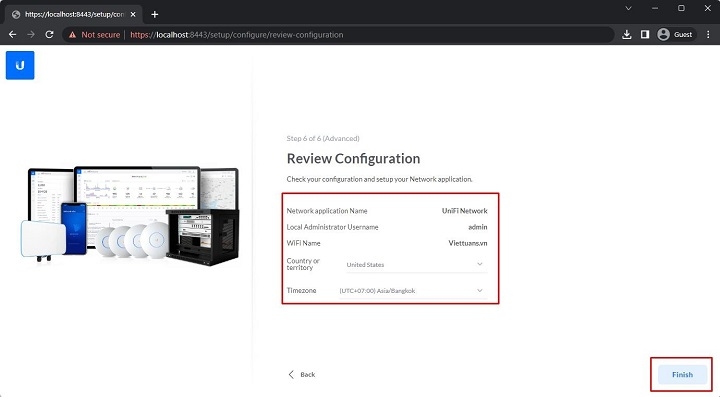Select the localhost:8443 setup tab
The image size is (720, 397).
tap(73, 14)
